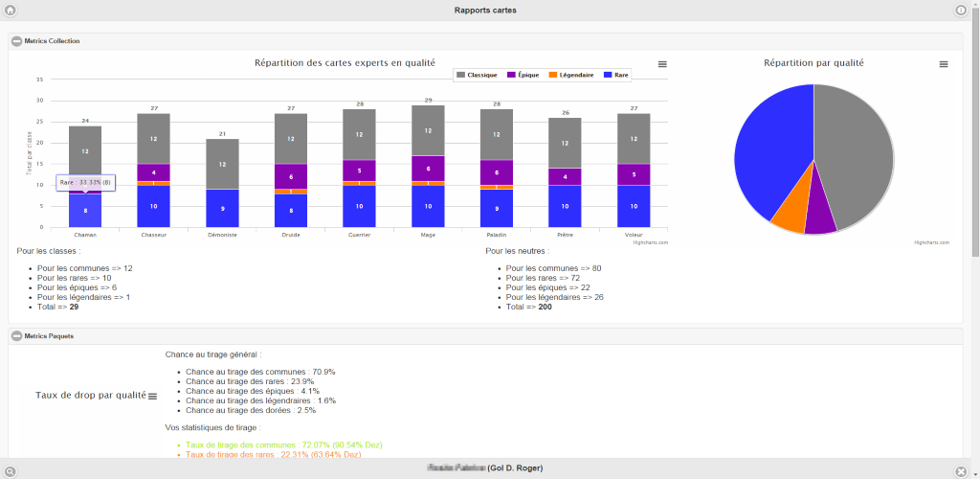Viewport: 980px width, 479px height.
Task: Collapse the Metrics Paquets panel
Action: 17,336
